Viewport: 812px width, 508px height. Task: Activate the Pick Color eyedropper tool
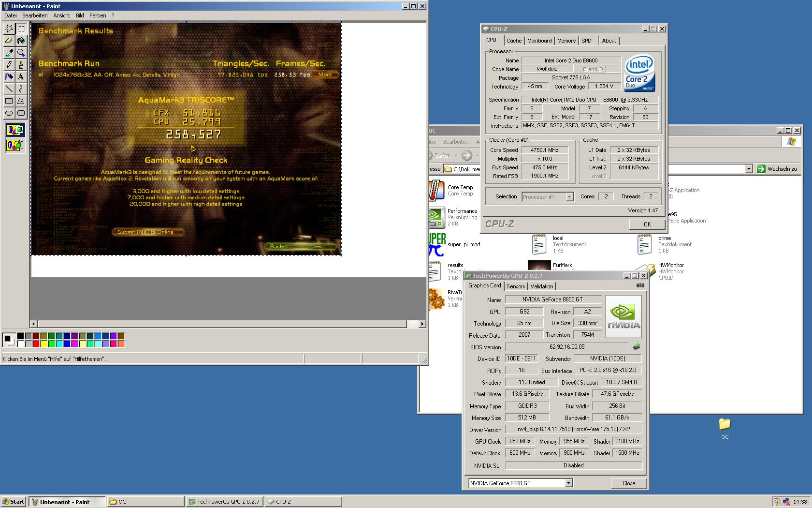(9, 53)
